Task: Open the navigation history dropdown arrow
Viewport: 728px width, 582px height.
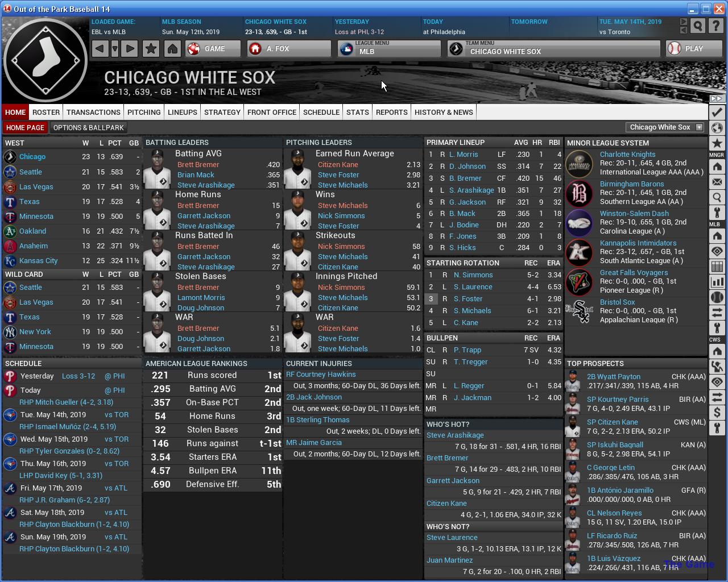Action: pyautogui.click(x=115, y=49)
